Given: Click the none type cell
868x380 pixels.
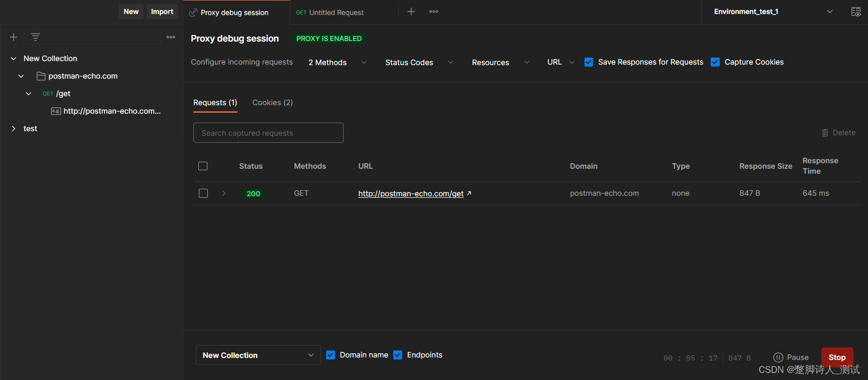Looking at the screenshot, I should [x=681, y=193].
